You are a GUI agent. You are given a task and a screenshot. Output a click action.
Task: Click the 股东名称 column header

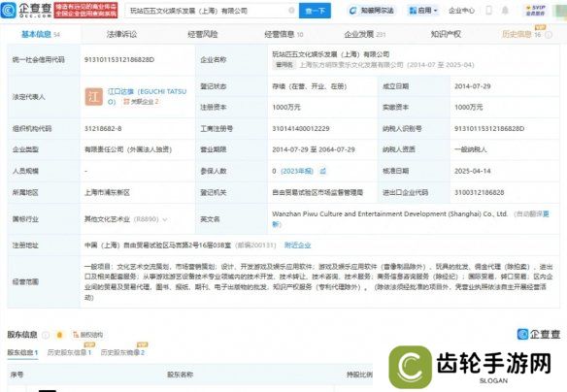tap(180, 375)
